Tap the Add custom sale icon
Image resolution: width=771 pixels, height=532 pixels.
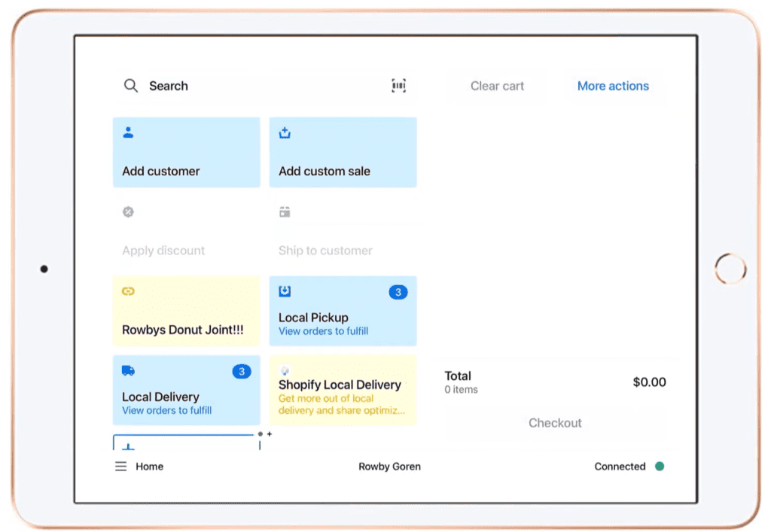point(285,132)
